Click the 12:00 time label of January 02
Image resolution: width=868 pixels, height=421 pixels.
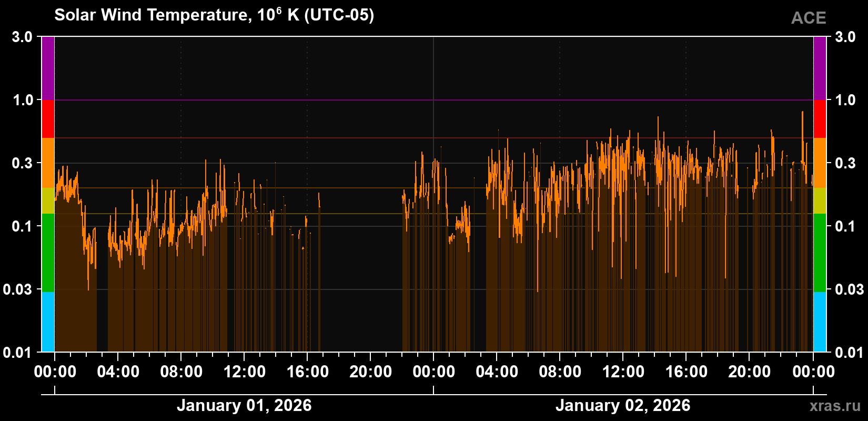(x=623, y=372)
